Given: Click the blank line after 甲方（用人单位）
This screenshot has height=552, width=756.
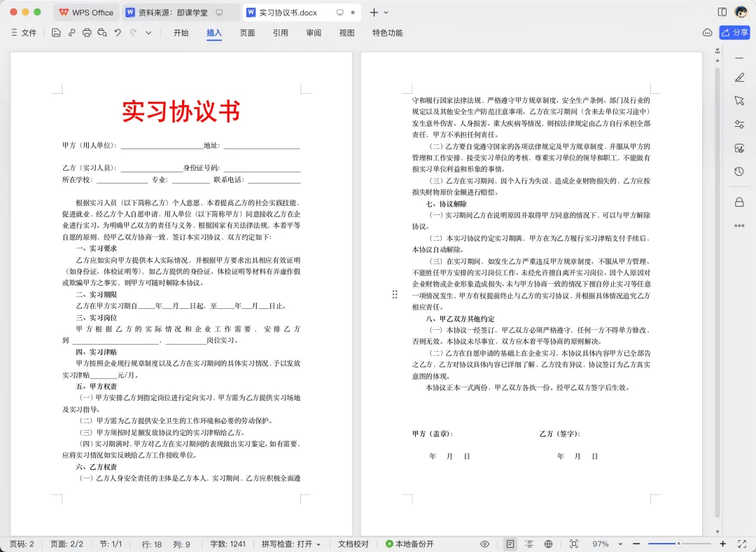Looking at the screenshot, I should coord(162,145).
